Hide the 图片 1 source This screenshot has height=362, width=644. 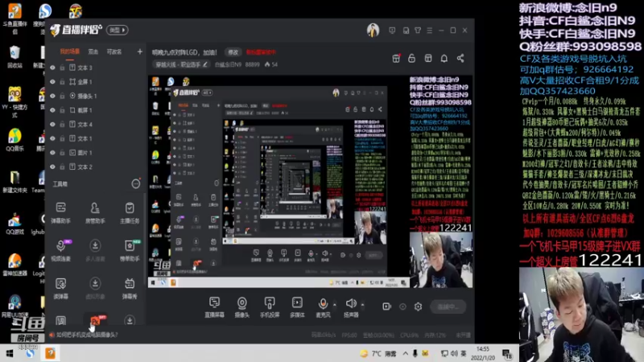[52, 153]
